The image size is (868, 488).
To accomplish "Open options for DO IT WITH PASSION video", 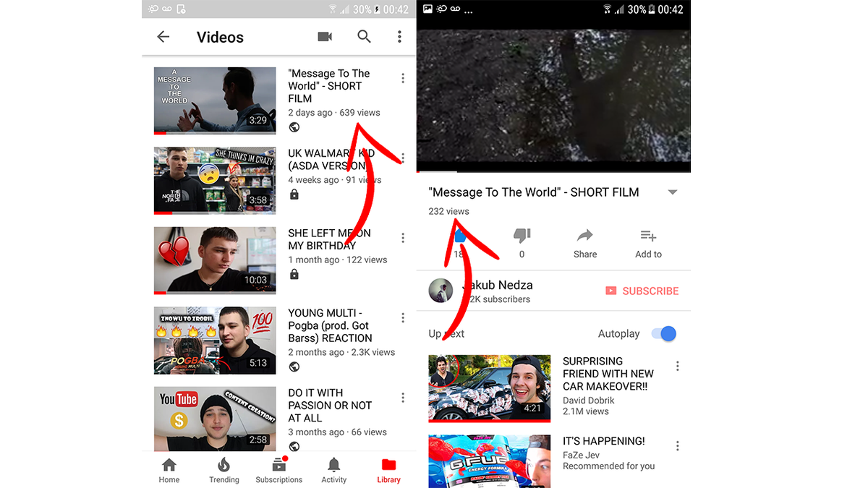I will [403, 398].
